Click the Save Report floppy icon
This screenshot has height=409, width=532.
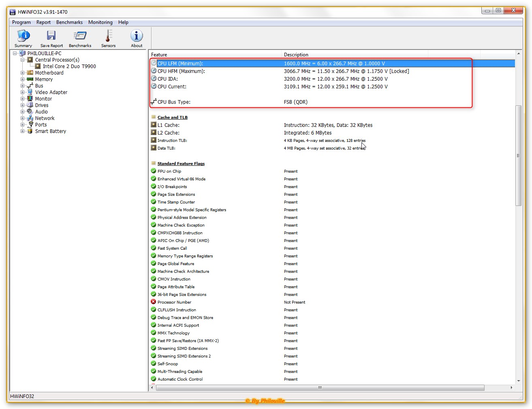(51, 36)
